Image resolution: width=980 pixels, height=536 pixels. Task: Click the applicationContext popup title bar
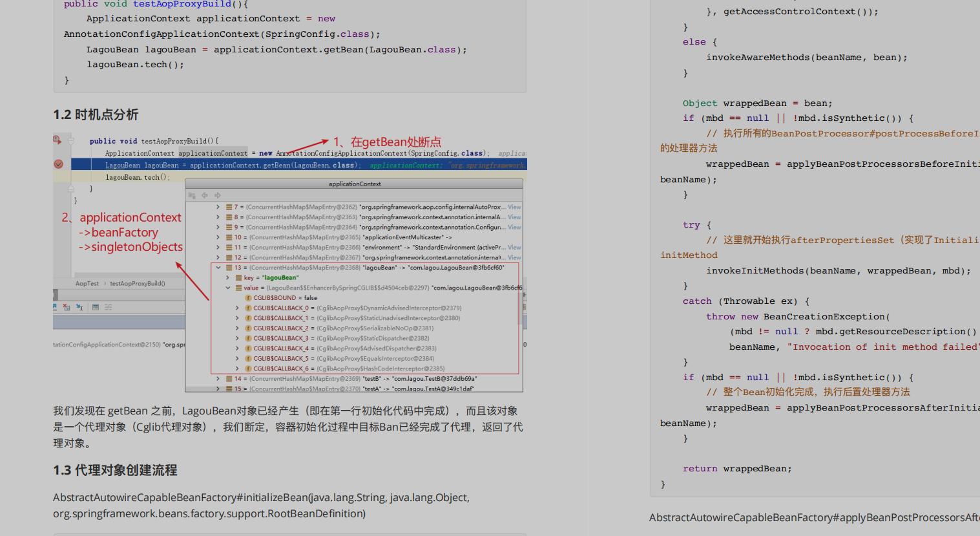(354, 184)
